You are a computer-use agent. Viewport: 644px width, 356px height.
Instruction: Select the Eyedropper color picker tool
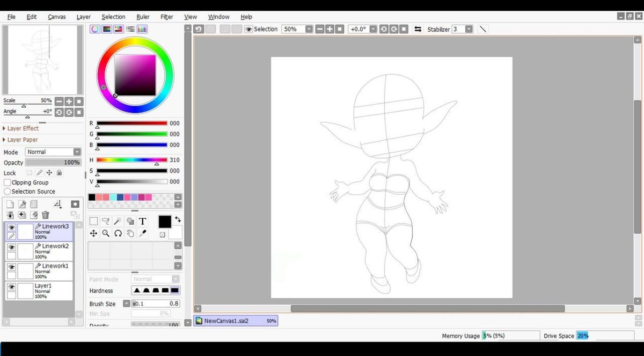(x=143, y=233)
